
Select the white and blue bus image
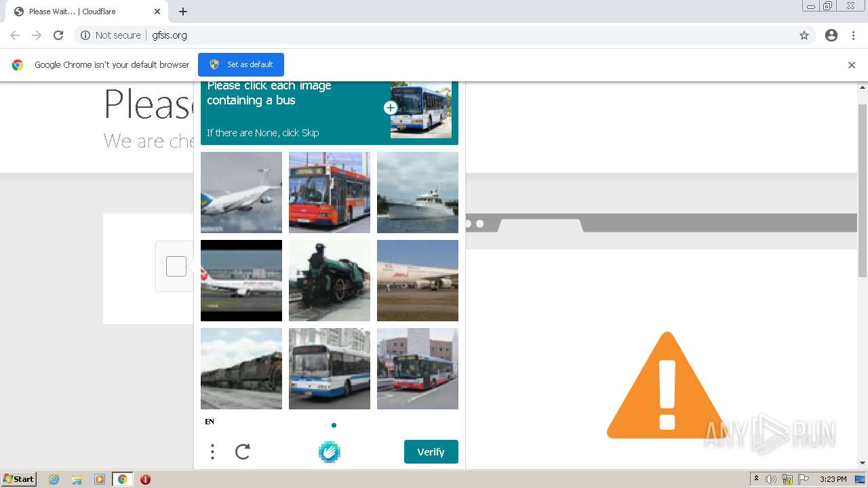(330, 369)
